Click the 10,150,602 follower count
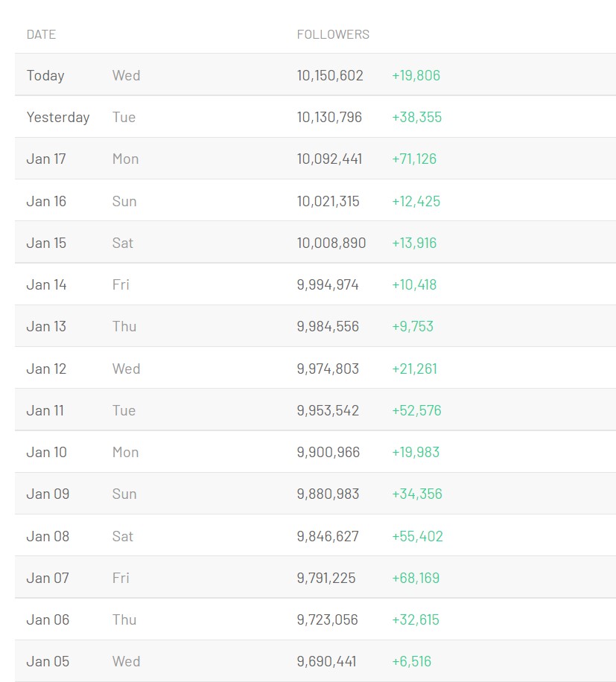This screenshot has height=682, width=616. 330,75
